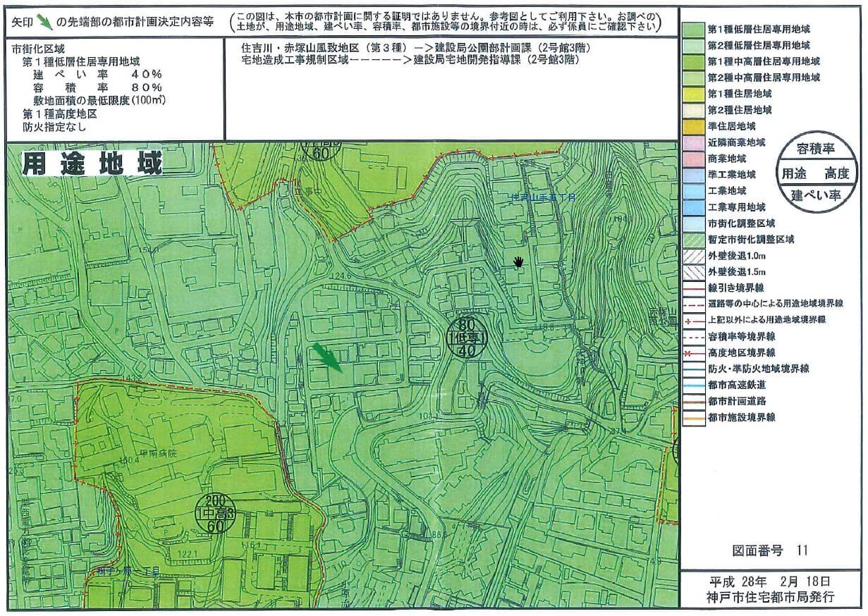Pick the 第1種住居地域 yellow swatch
Viewport: 868px width, 616px height.
(692, 94)
